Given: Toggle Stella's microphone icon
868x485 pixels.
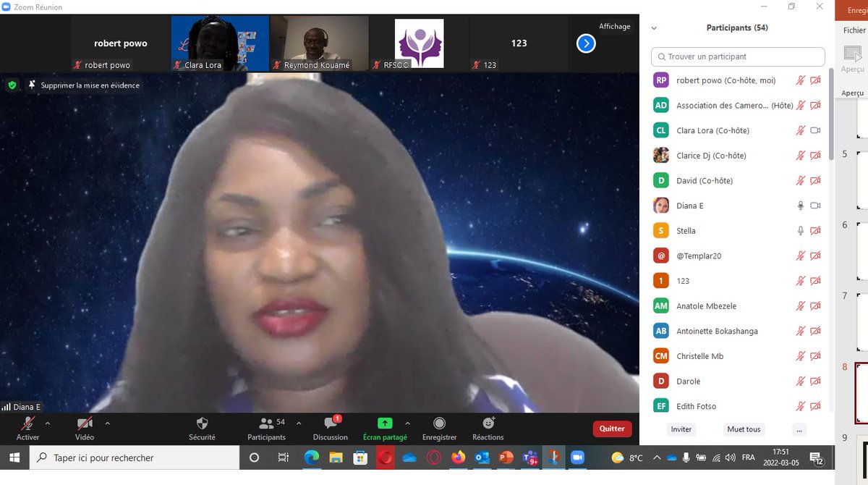Looking at the screenshot, I should (x=801, y=231).
